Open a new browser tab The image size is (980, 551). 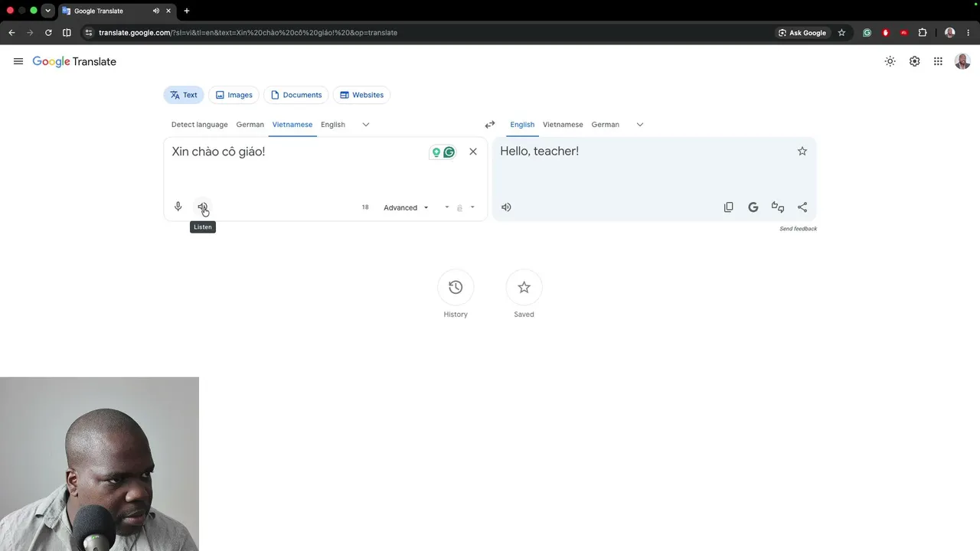187,11
